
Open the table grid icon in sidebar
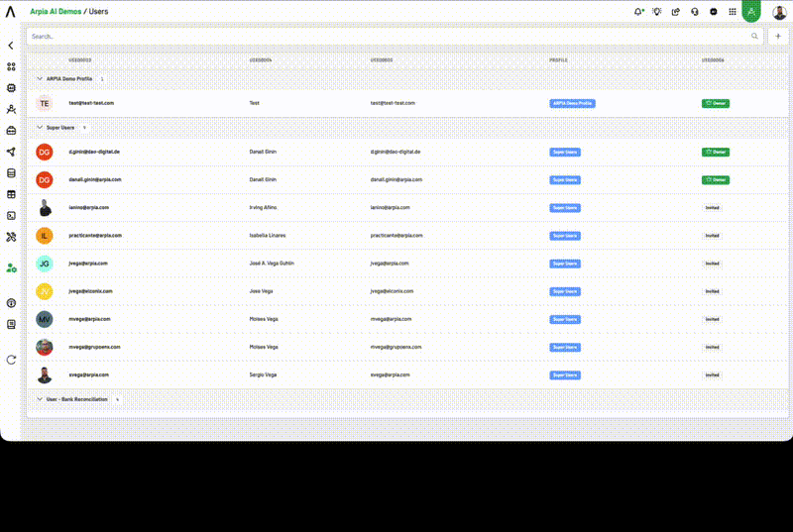(11, 194)
